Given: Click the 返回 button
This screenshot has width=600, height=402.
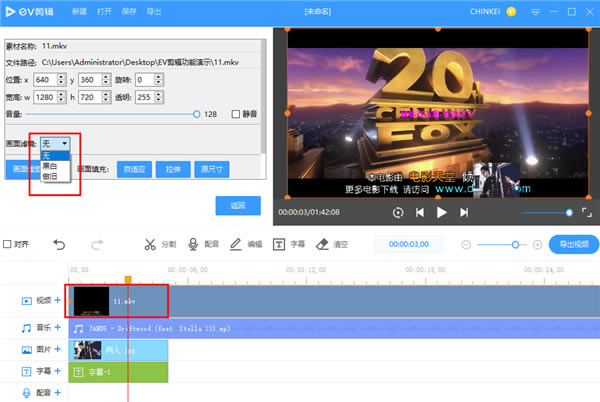Looking at the screenshot, I should (x=238, y=205).
